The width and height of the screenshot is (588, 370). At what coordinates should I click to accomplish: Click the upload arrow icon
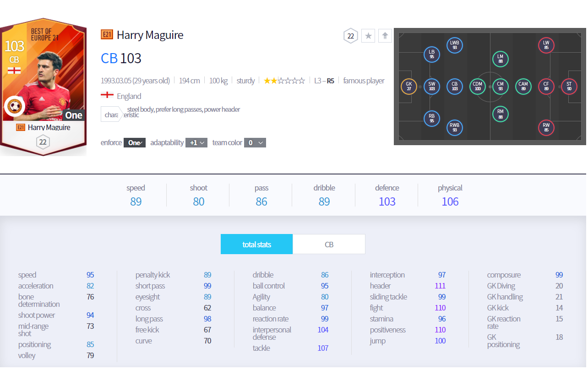(x=385, y=36)
